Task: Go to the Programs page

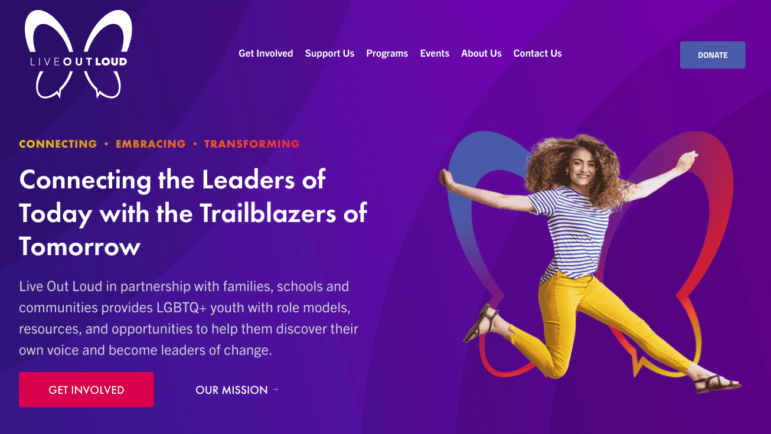Action: click(387, 53)
